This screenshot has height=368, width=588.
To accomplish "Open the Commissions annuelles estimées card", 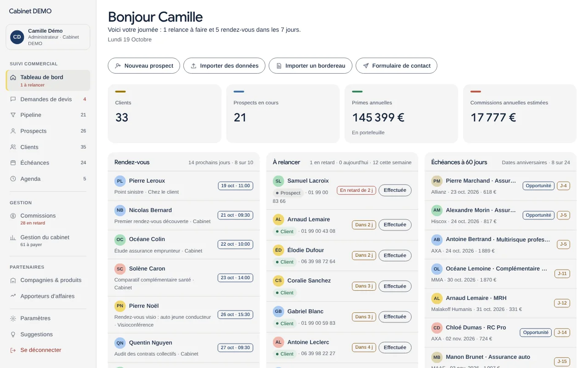I will pyautogui.click(x=520, y=114).
